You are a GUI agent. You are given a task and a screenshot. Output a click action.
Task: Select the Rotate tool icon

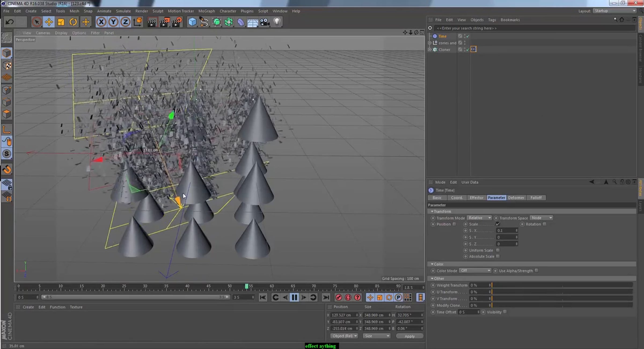(x=73, y=22)
